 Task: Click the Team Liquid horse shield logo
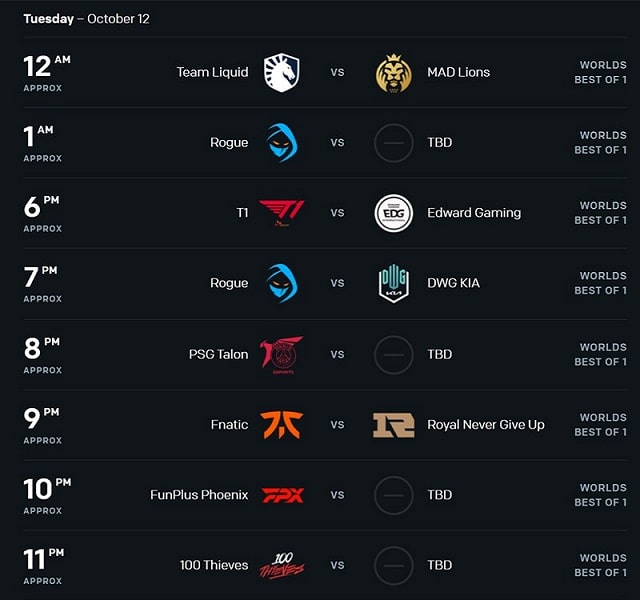282,72
